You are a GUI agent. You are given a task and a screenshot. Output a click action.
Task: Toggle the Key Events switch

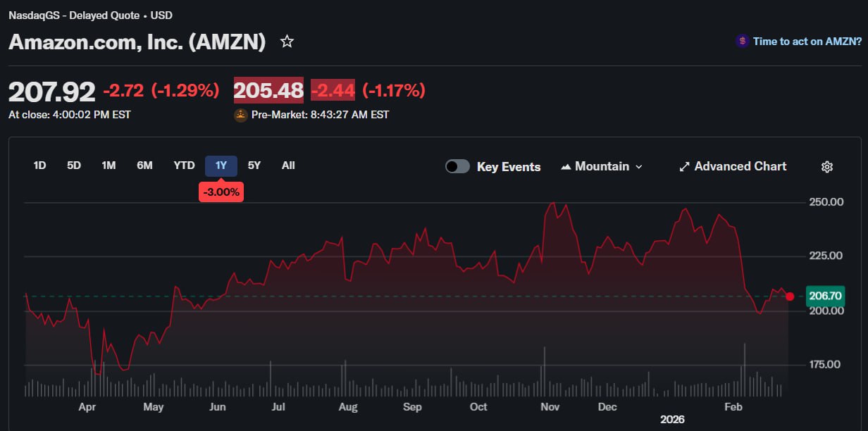(x=457, y=167)
